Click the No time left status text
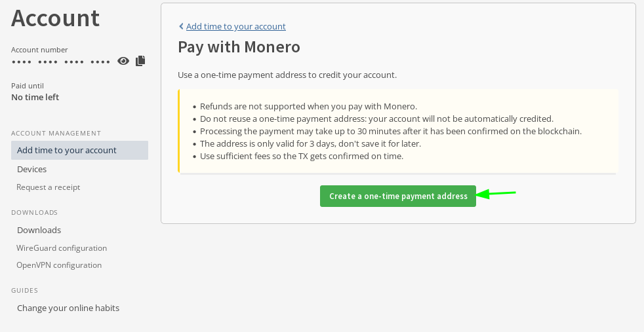 pos(35,98)
